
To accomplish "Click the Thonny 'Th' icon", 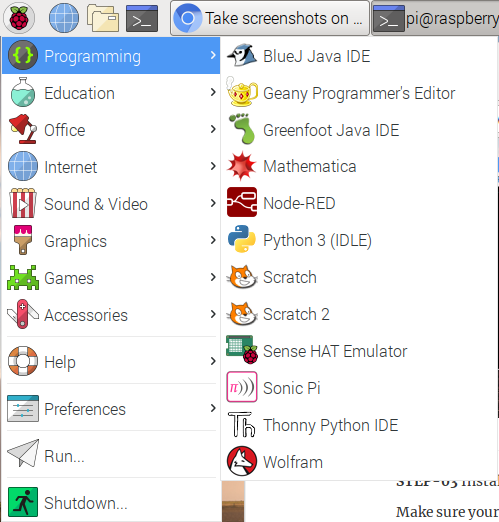I will [x=242, y=424].
